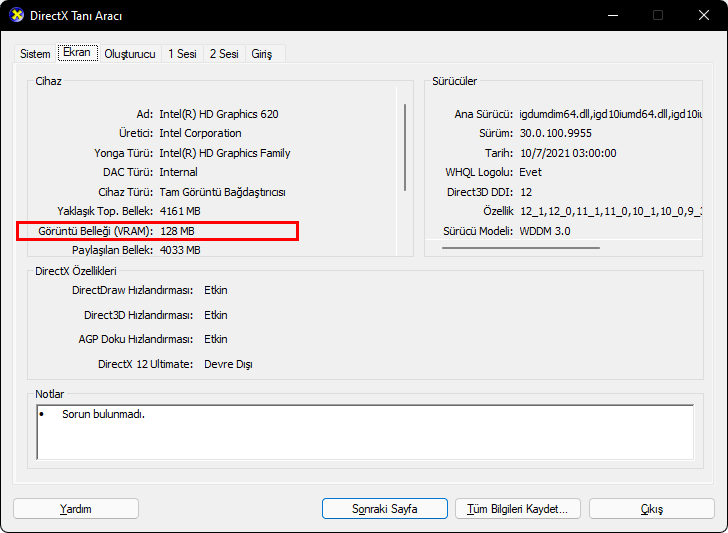Image resolution: width=728 pixels, height=533 pixels.
Task: Open the Oluşturucu tab
Action: point(130,54)
